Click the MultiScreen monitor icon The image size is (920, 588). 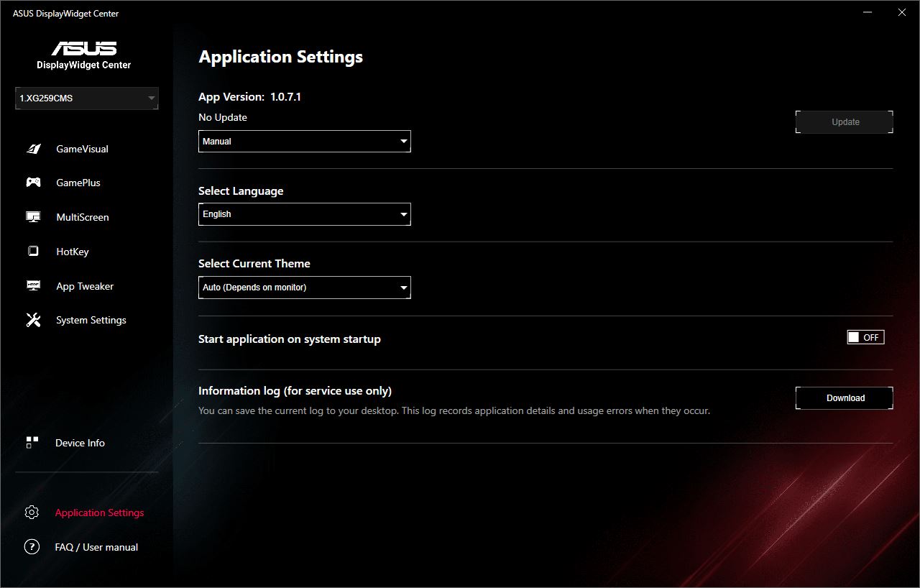click(x=33, y=217)
